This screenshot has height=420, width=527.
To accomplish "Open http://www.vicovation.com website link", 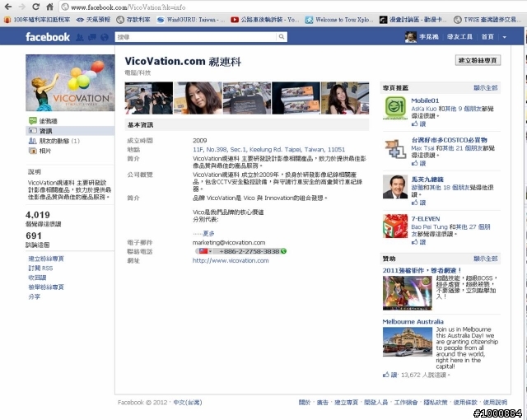I will [231, 260].
